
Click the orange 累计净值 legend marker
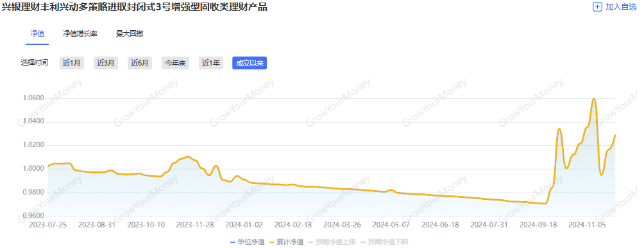pos(272,242)
